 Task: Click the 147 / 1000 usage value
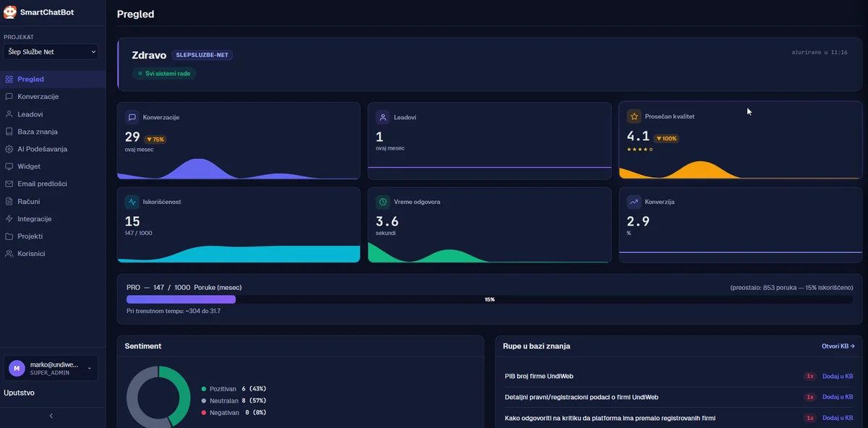138,233
